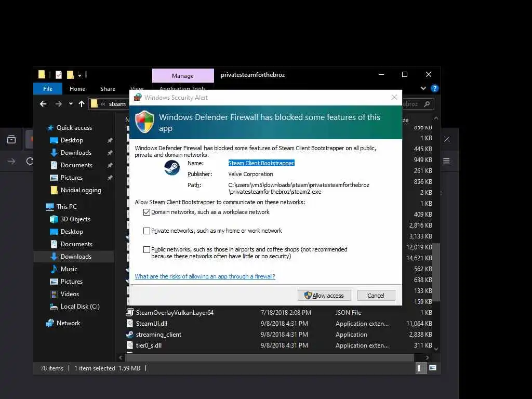Check Public networks option
Image resolution: width=532 pixels, height=399 pixels.
[147, 250]
